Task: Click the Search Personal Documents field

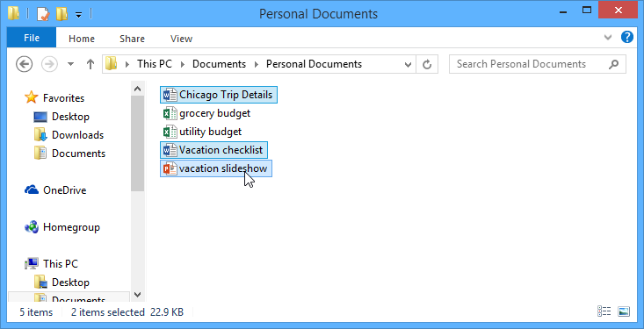Action: pos(538,64)
